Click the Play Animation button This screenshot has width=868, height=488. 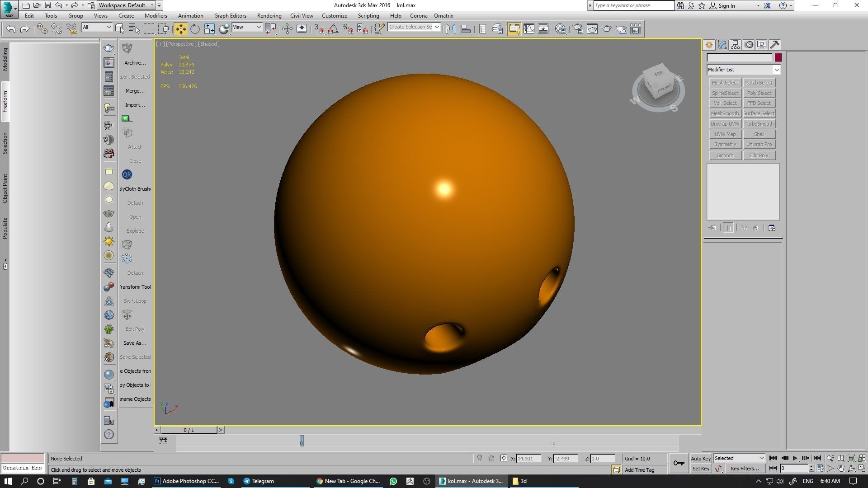tap(795, 458)
